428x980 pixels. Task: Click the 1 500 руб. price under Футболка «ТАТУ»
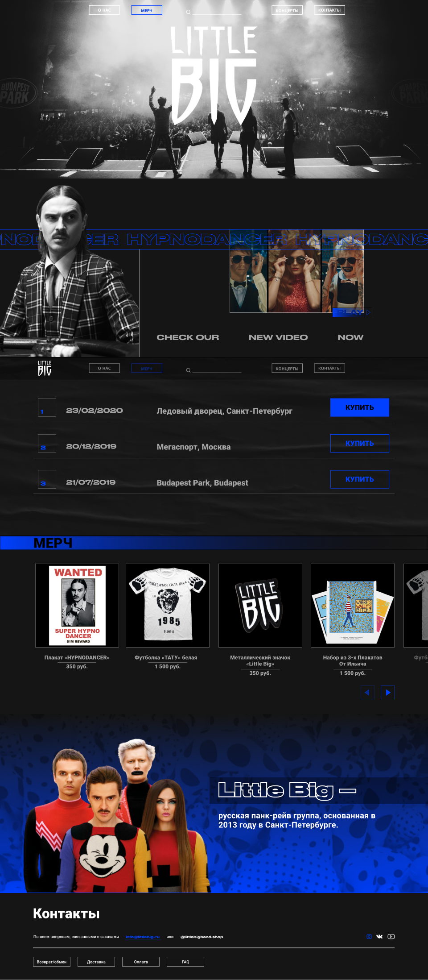[168, 666]
